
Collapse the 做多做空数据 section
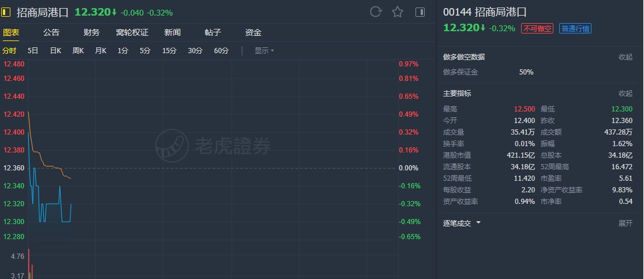626,57
